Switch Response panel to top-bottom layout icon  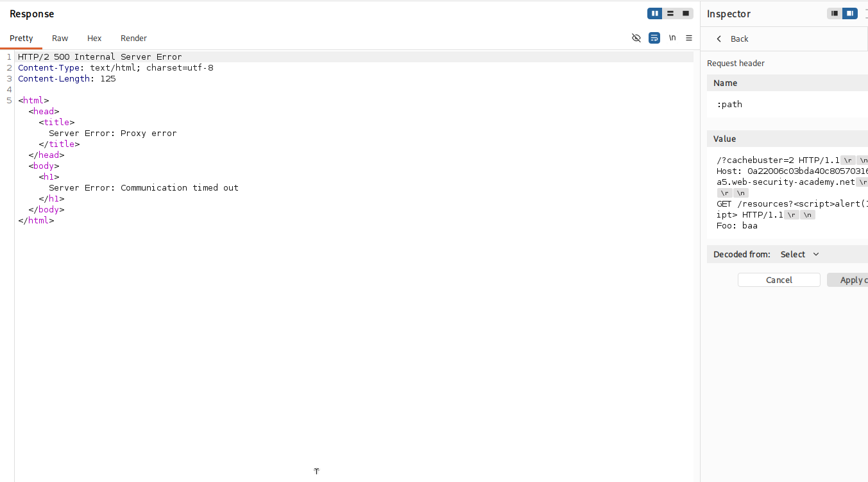[670, 13]
